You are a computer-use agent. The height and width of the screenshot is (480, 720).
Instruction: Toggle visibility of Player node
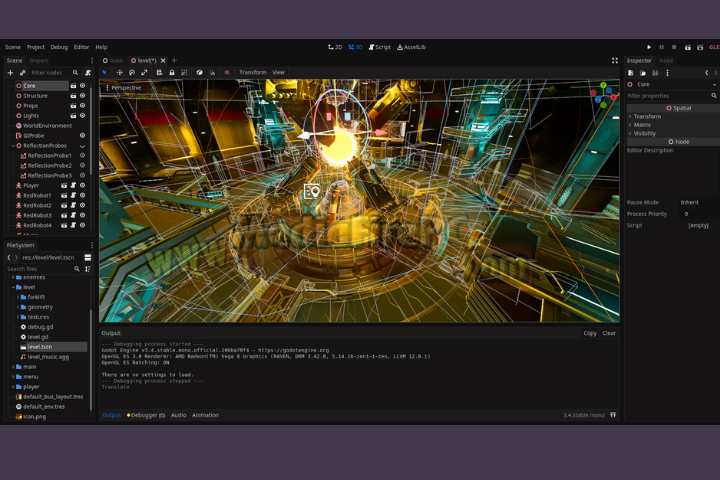pyautogui.click(x=83, y=185)
